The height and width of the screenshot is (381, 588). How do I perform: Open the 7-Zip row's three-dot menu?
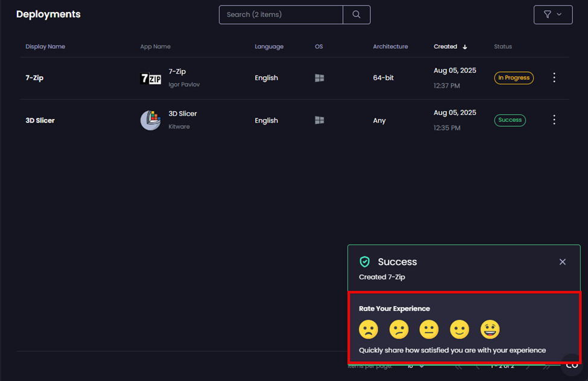pyautogui.click(x=554, y=77)
